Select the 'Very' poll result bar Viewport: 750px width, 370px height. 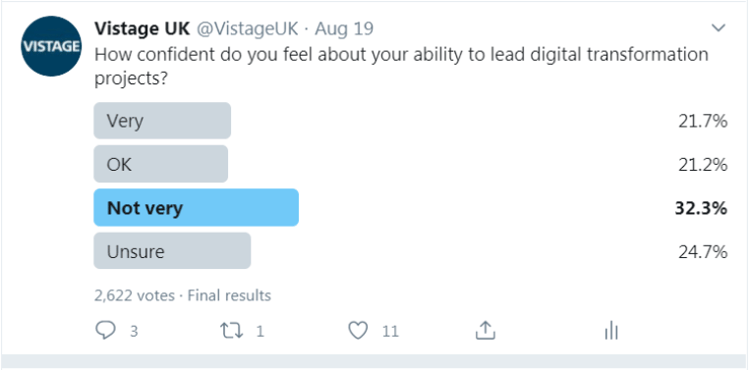coord(162,121)
